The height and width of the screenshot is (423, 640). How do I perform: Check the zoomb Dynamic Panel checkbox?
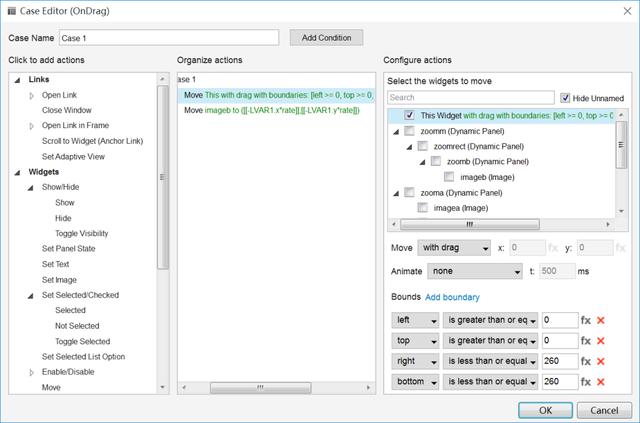pos(436,161)
